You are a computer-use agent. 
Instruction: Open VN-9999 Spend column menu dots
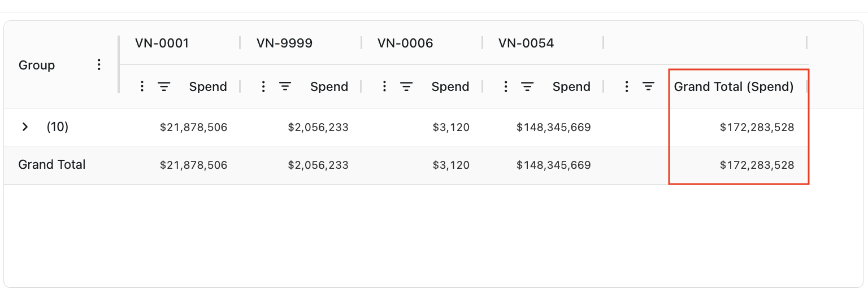pos(263,86)
